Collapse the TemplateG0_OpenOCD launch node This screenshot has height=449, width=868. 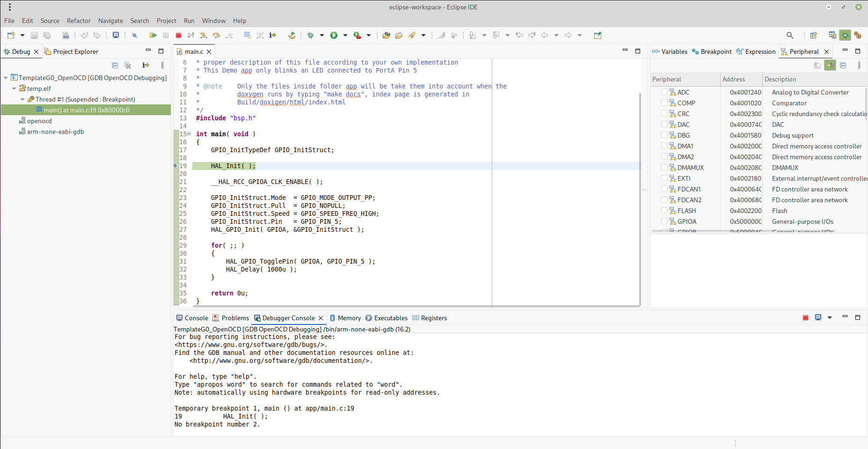tap(6, 78)
